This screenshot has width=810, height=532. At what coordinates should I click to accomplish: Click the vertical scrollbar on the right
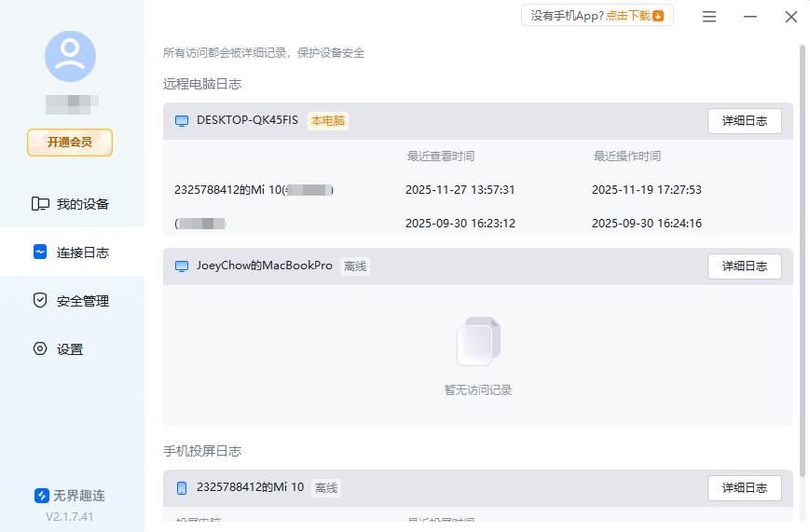pyautogui.click(x=803, y=261)
